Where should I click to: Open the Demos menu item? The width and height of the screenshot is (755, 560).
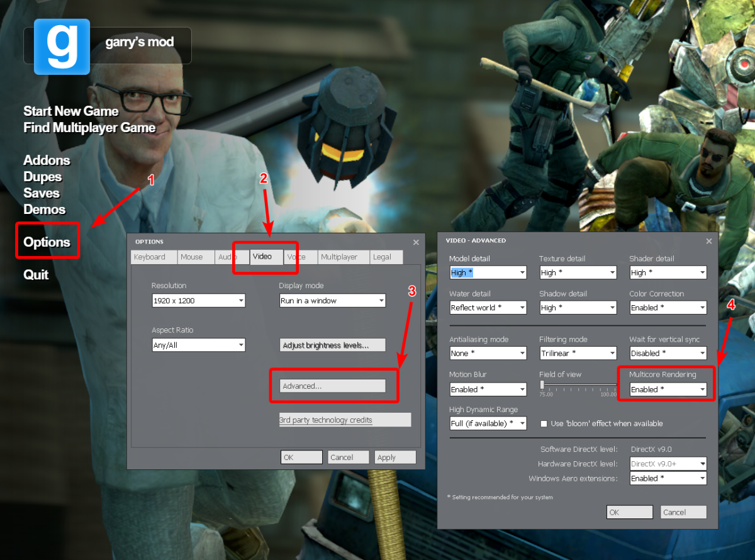point(45,210)
